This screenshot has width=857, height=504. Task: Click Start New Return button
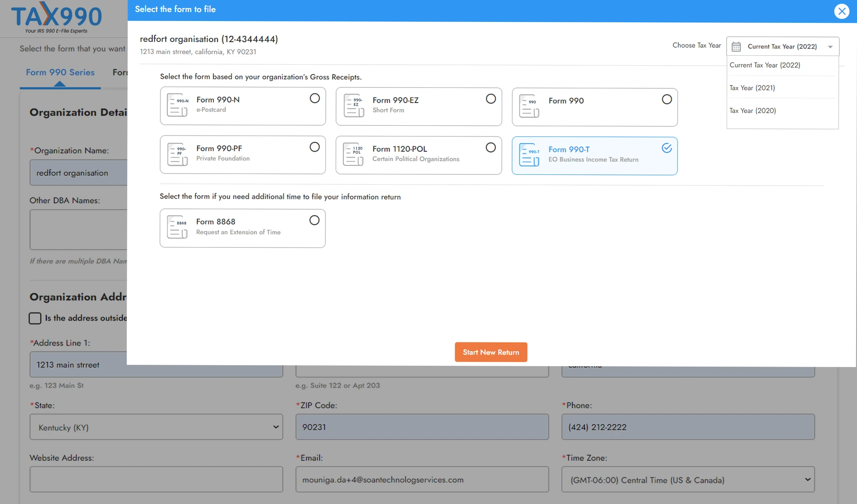point(491,352)
